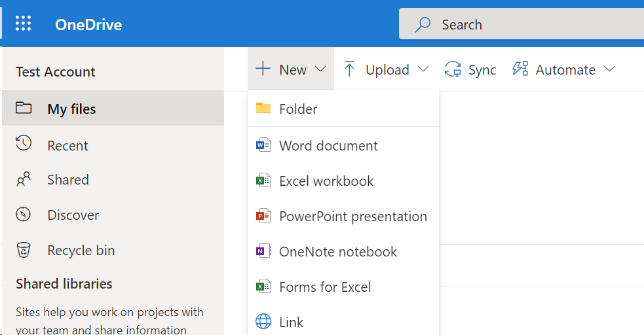Create a new Link item
The width and height of the screenshot is (644, 335).
tap(343, 322)
